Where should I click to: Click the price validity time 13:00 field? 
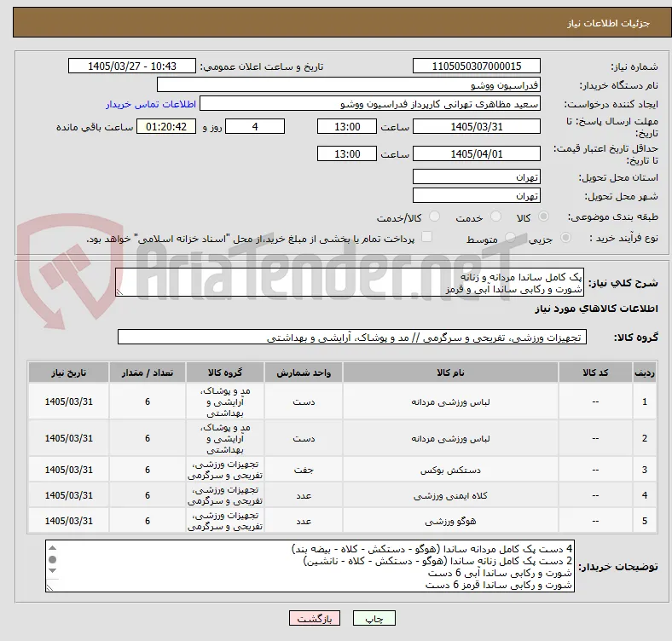click(x=347, y=153)
